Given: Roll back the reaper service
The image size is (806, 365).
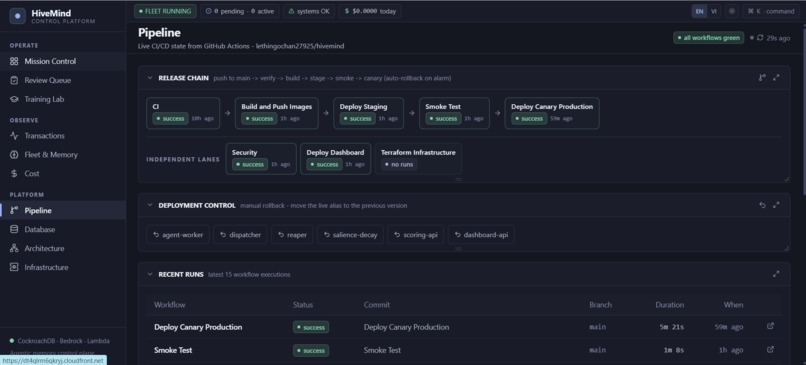Looking at the screenshot, I should click(292, 234).
